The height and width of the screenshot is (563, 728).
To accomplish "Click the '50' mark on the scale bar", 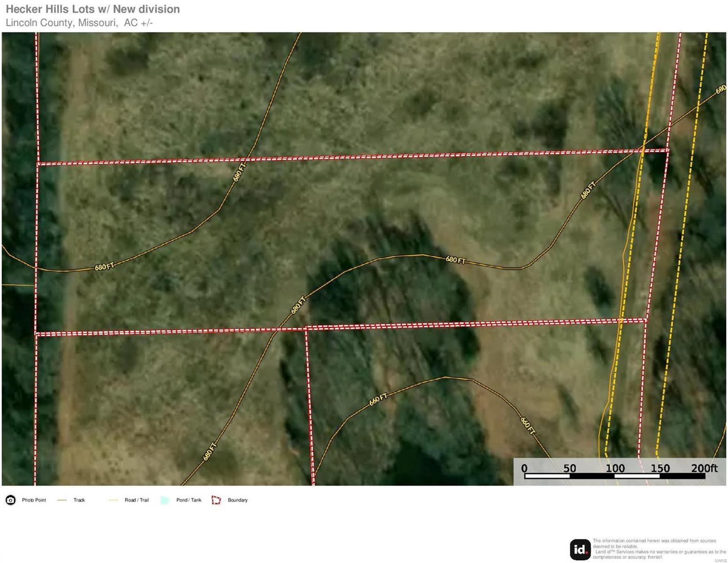I will [570, 468].
